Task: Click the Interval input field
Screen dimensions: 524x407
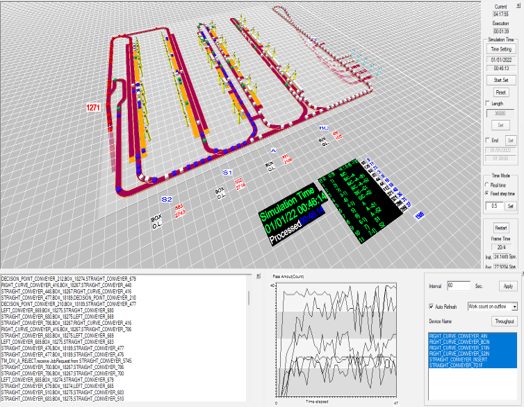Action: [458, 286]
